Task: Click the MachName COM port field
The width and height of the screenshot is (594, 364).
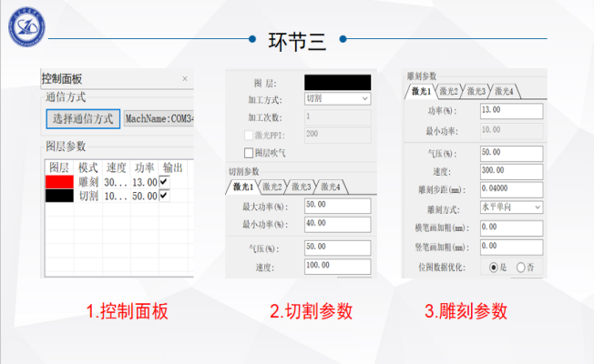Action: 159,118
